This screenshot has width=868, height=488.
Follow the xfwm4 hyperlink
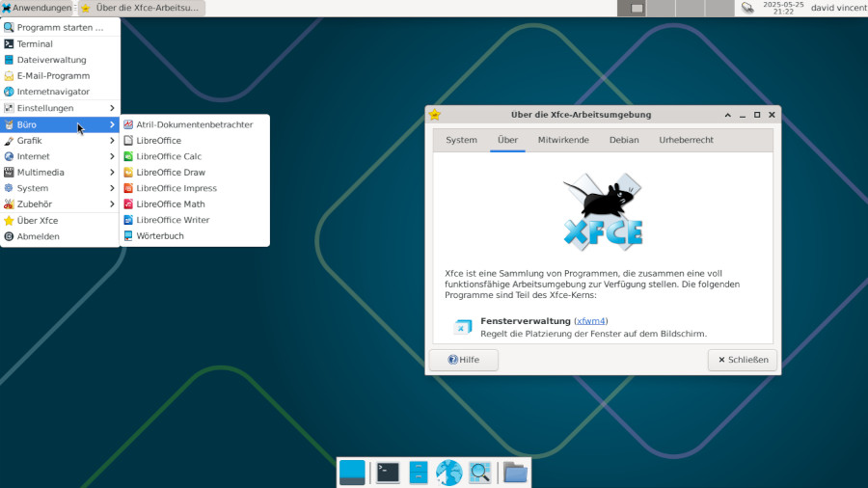click(x=590, y=321)
